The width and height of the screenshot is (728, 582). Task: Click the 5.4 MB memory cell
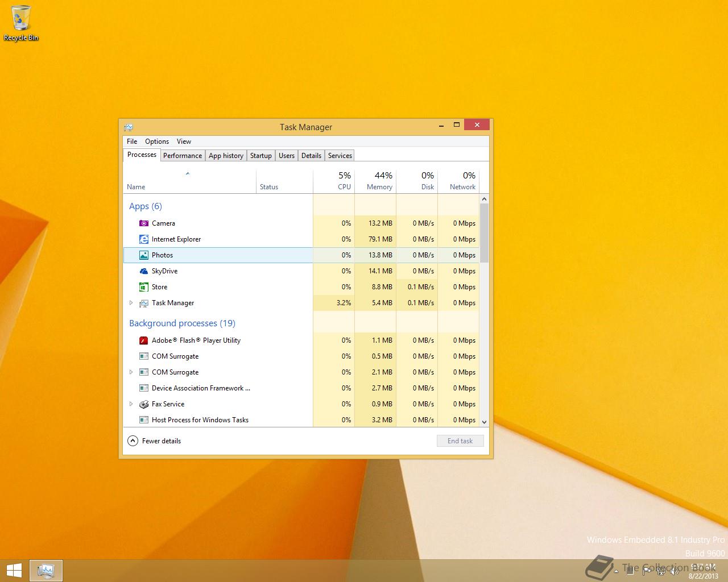[375, 303]
